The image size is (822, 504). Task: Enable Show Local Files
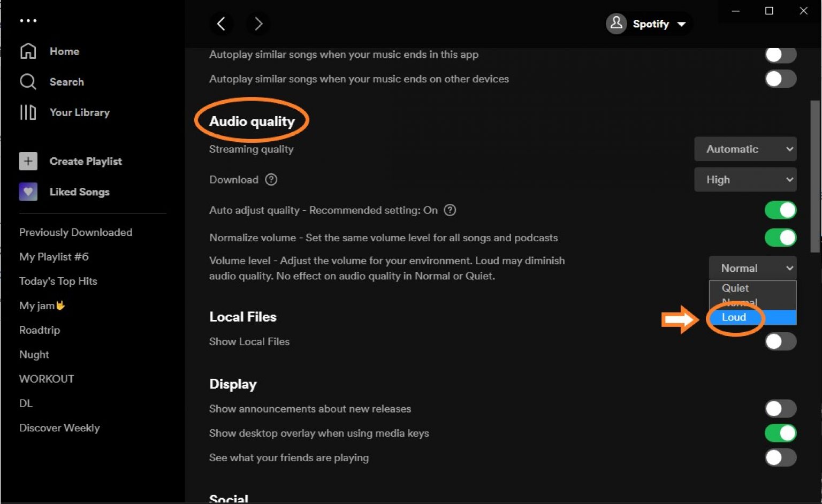[x=780, y=341]
